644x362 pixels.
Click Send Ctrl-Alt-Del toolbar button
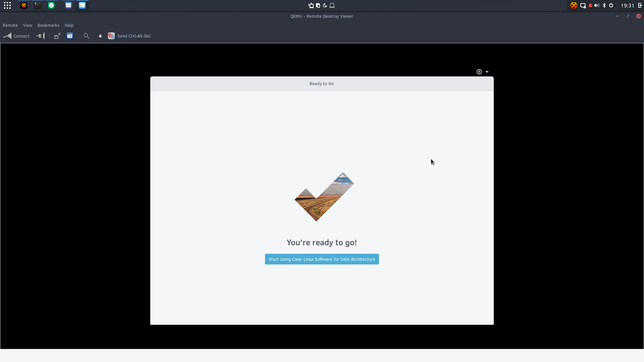tap(129, 36)
